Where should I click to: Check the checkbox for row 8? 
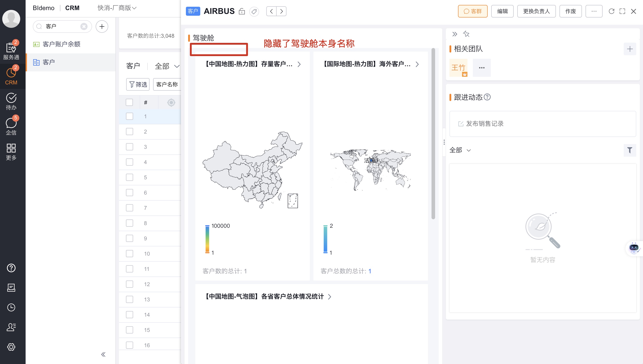(130, 223)
